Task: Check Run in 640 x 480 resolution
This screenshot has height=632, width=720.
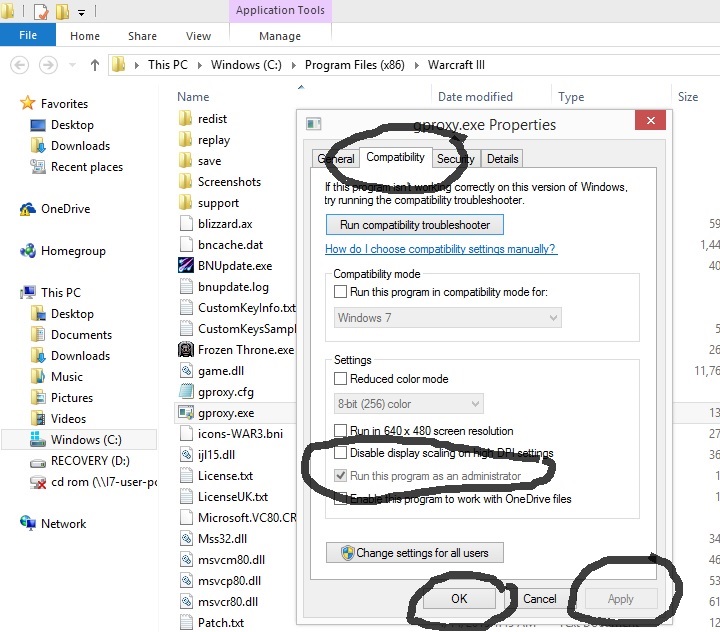Action: pyautogui.click(x=340, y=430)
